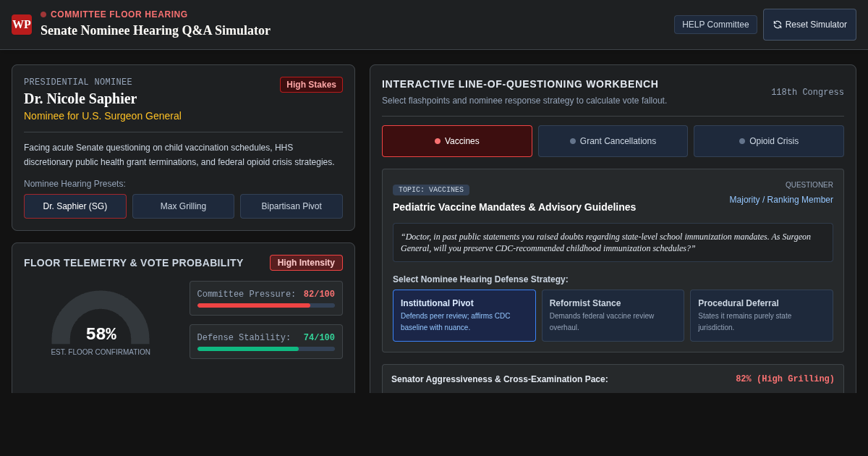Choose the Procedural Deferral defense strategy
Viewport: 868px width, 456px height.
(762, 316)
